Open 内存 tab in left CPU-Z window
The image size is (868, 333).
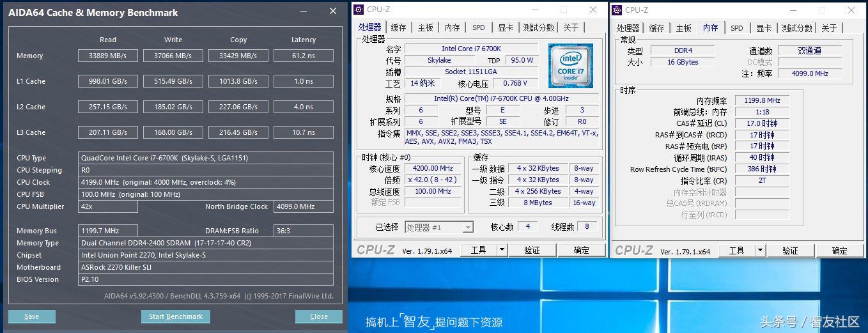click(x=452, y=27)
